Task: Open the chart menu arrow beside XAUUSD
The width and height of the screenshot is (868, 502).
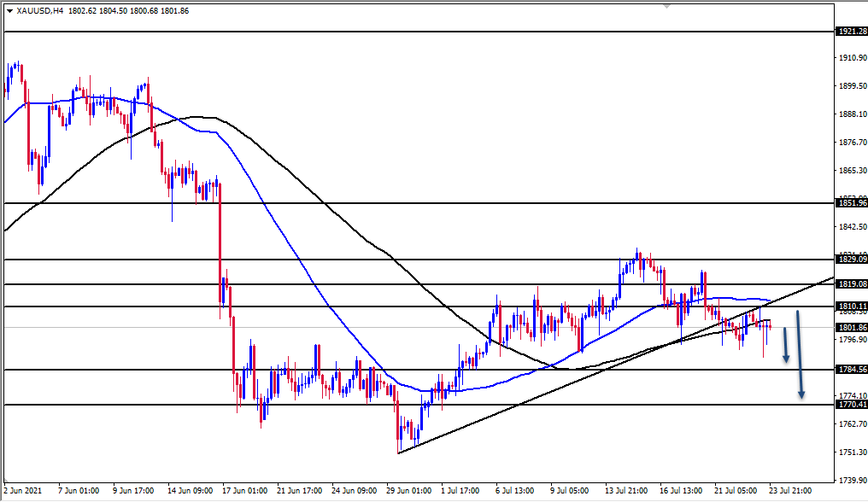Action: point(9,11)
